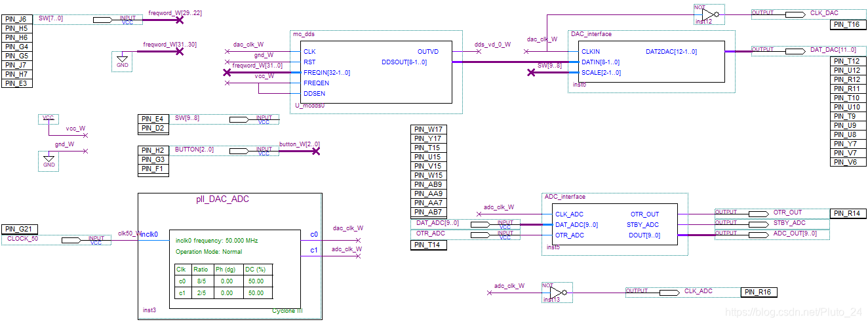Click the VCC symbol above vcc_W
This screenshot has height=324, width=868.
(x=48, y=119)
